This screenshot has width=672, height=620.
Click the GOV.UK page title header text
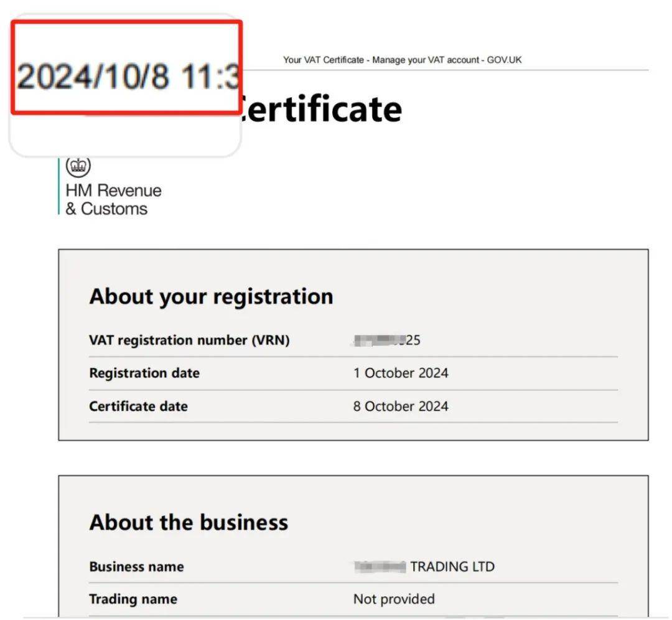pyautogui.click(x=402, y=60)
